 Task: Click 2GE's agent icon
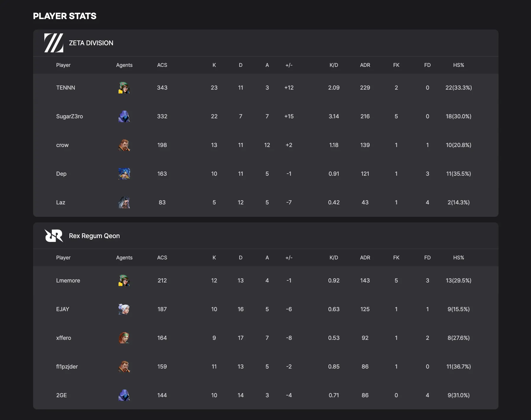click(124, 395)
